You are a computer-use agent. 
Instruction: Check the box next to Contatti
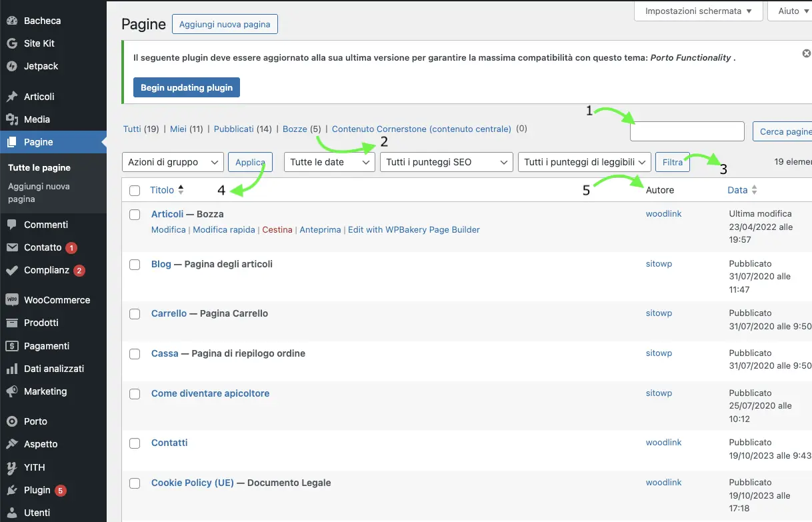(135, 443)
